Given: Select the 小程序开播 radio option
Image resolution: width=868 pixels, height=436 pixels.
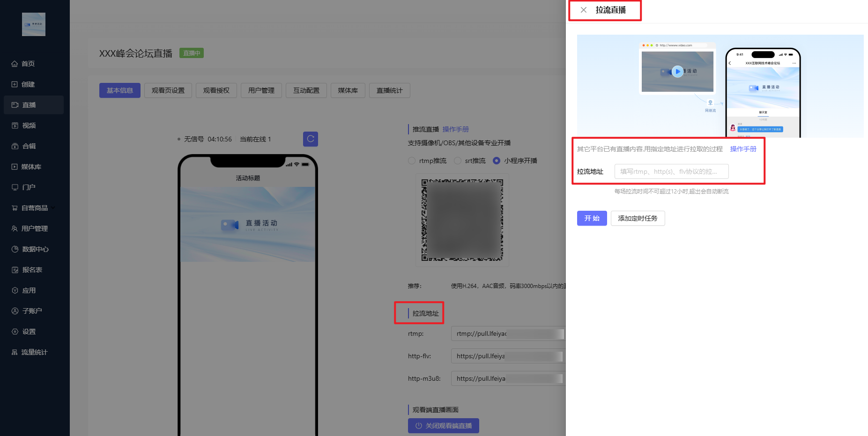Looking at the screenshot, I should 497,161.
